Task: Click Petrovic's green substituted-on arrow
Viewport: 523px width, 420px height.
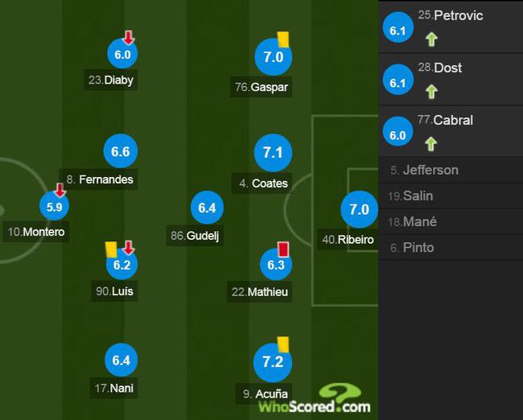Action: coord(431,39)
